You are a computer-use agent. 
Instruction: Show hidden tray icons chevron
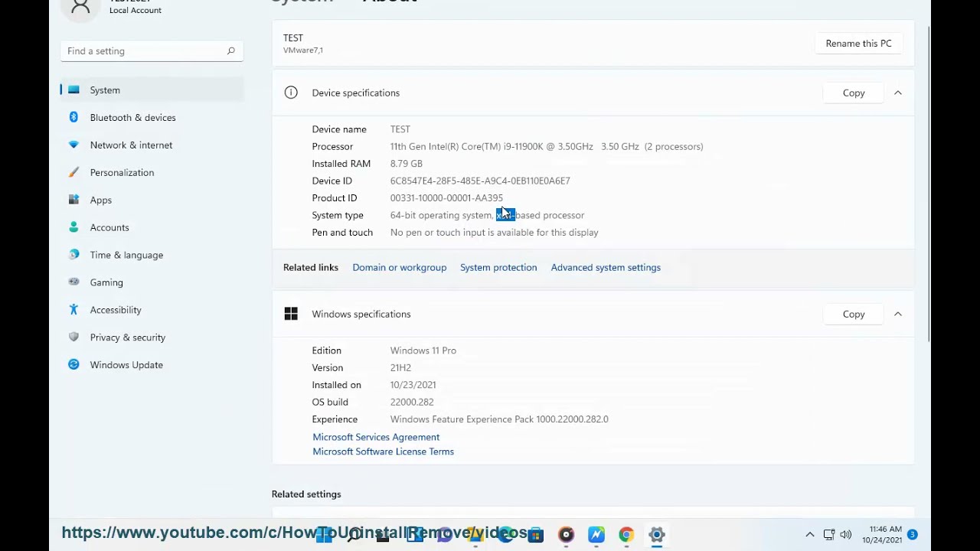810,535
